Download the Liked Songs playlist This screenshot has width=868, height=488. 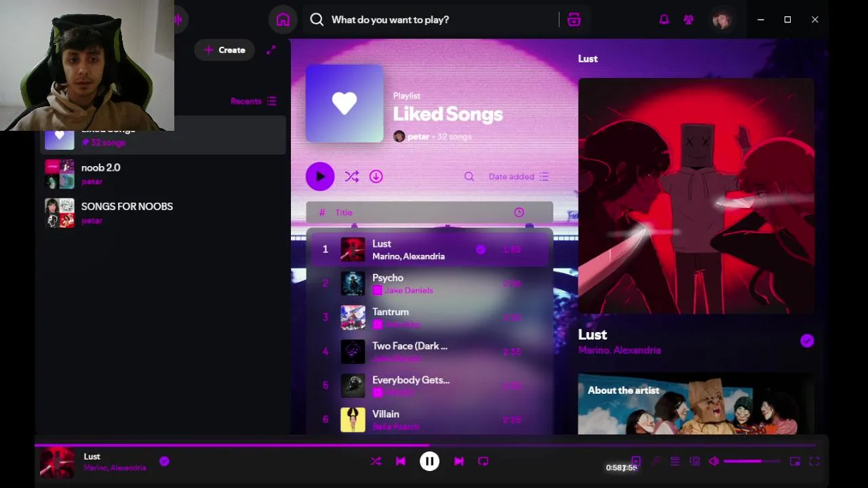click(376, 177)
